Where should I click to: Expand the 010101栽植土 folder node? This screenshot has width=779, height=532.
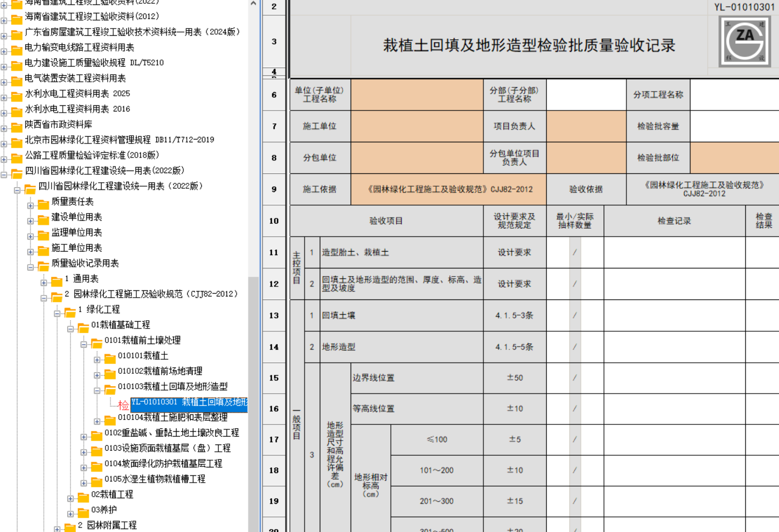pyautogui.click(x=97, y=360)
